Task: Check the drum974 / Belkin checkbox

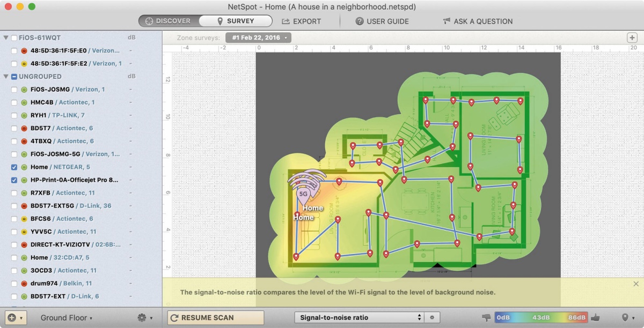Action: pyautogui.click(x=14, y=283)
